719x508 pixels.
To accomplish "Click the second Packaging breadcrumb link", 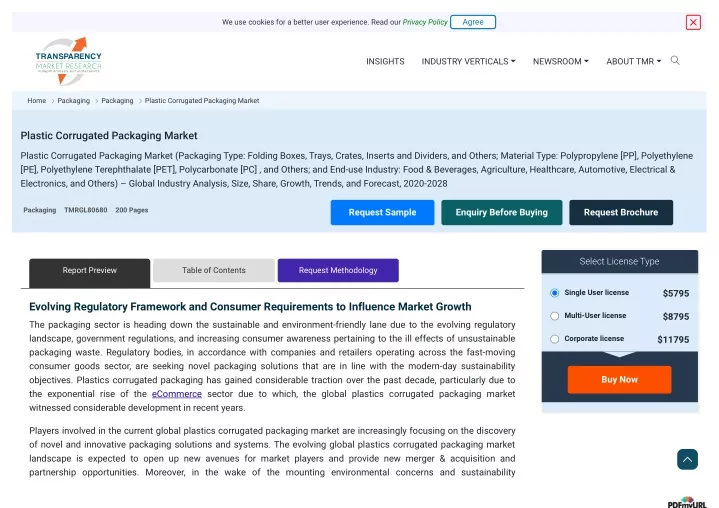I will [117, 101].
